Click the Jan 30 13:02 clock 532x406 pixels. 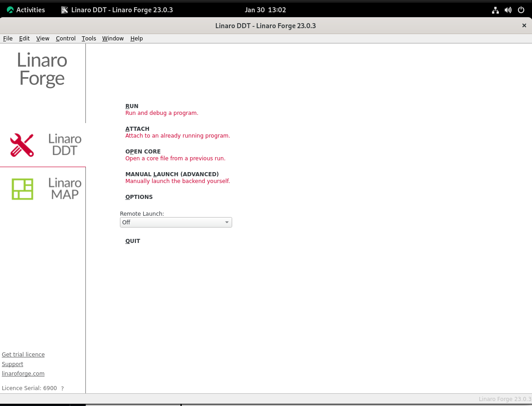pos(265,10)
